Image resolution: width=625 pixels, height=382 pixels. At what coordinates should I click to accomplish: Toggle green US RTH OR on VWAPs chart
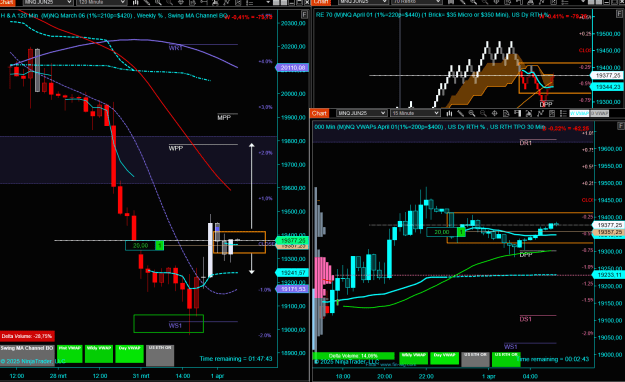point(506,359)
